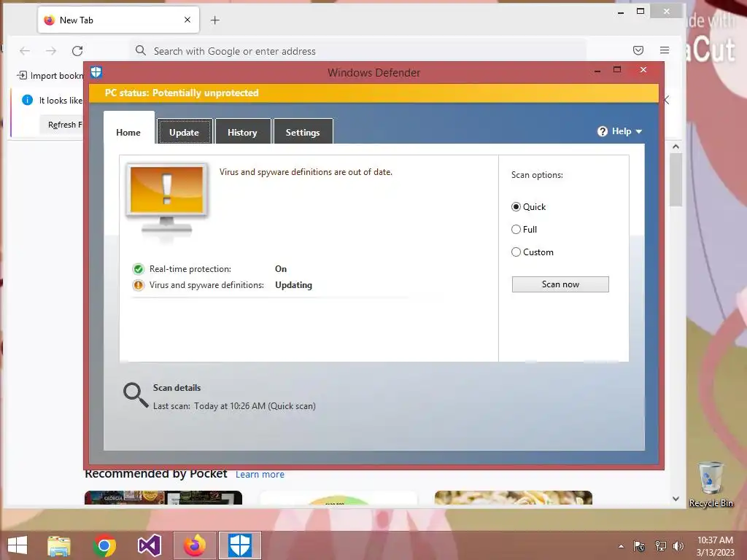
Task: Close the New Tab in Firefox
Action: tap(187, 20)
